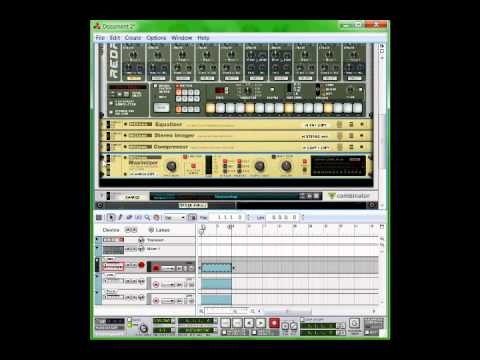Select the highlighted clip on the selected track

tap(216, 268)
